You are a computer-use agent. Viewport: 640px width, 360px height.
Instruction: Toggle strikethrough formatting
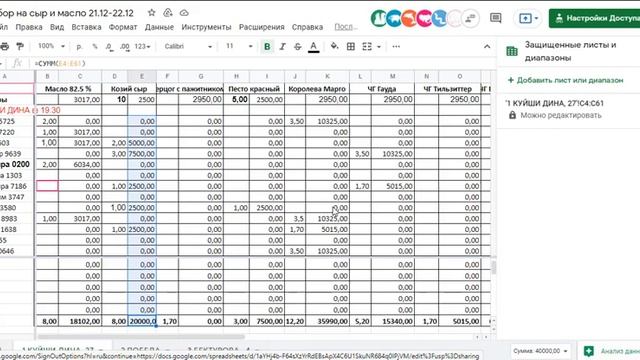[298, 47]
